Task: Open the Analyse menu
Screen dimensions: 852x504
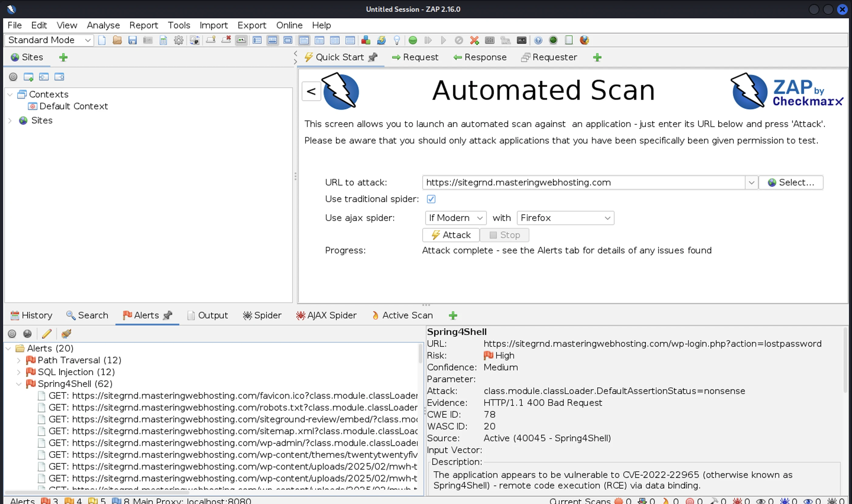Action: [x=103, y=26]
